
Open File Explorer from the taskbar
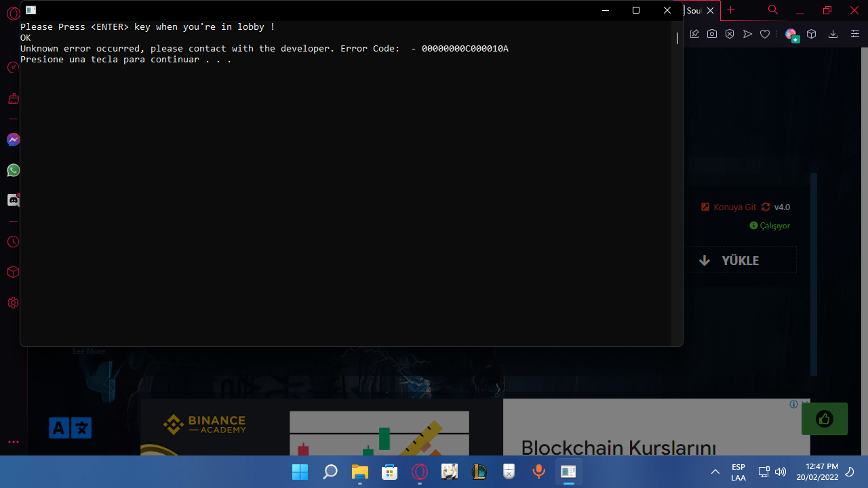click(359, 472)
